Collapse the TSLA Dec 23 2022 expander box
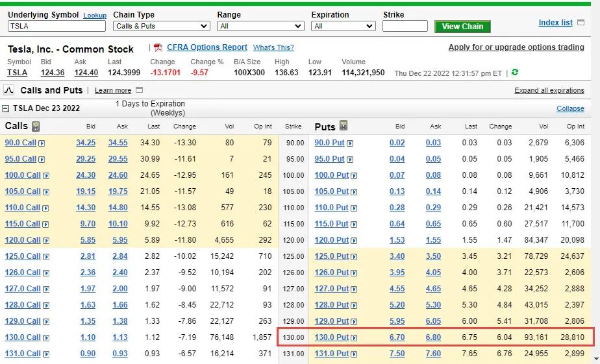This screenshot has width=600, height=364. [x=5, y=108]
